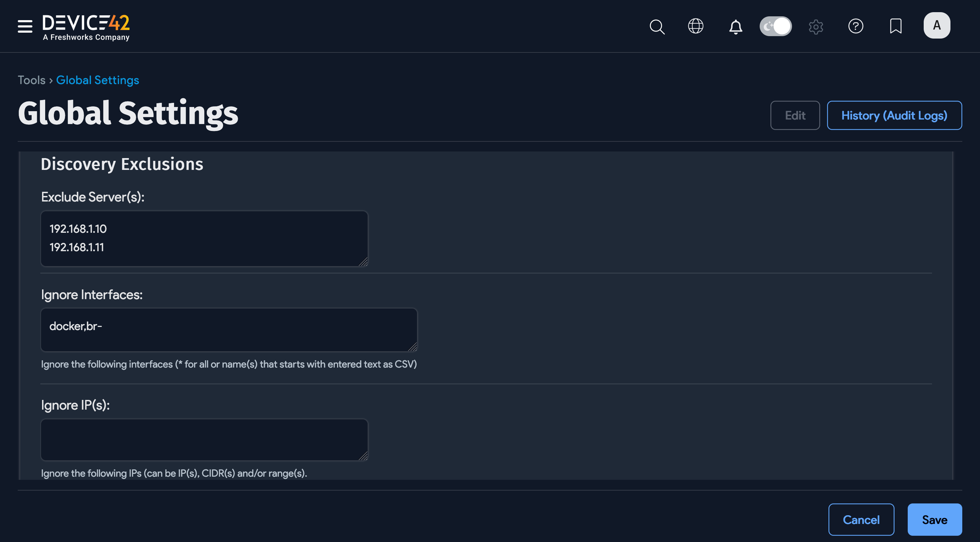Screen dimensions: 980x542
Task: Click the Cancel button
Action: (861, 519)
